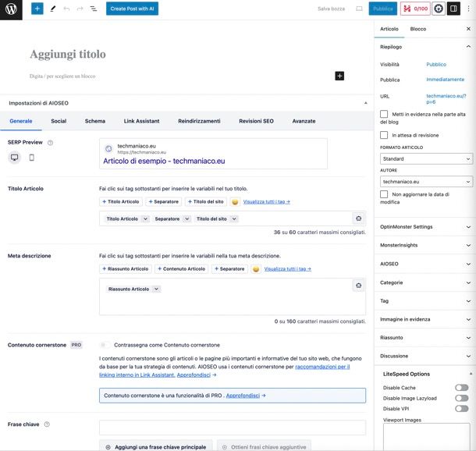Click the Pubblica button

(383, 9)
